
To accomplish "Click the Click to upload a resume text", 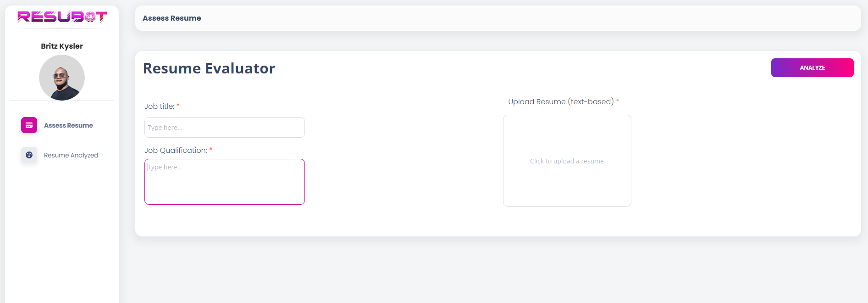I will pyautogui.click(x=567, y=161).
